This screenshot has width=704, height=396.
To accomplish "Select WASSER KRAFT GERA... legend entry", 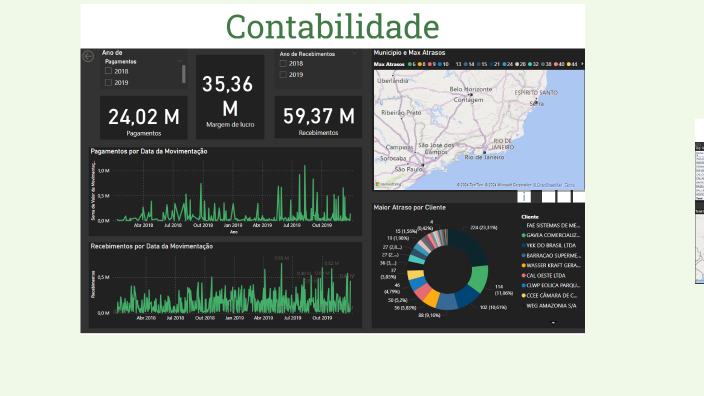I will (552, 265).
